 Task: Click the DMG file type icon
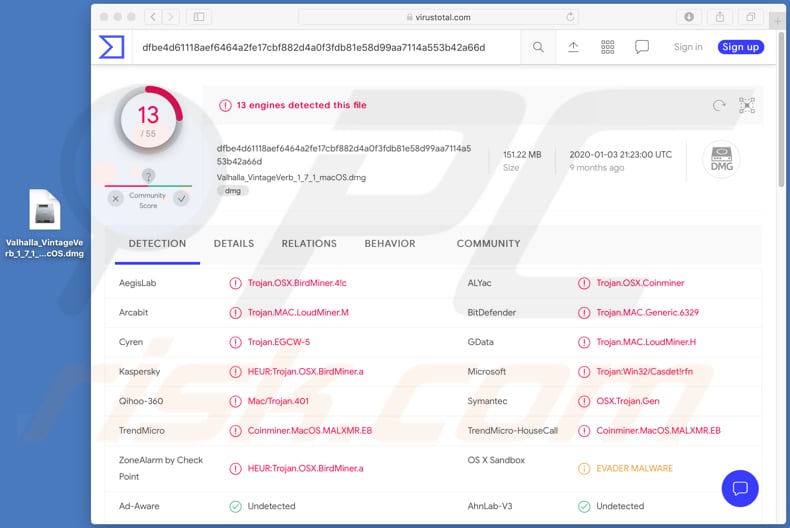click(x=721, y=159)
